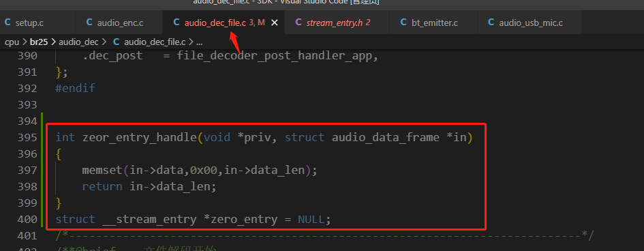
Task: Click the NULL constant on line 400
Action: (311, 220)
